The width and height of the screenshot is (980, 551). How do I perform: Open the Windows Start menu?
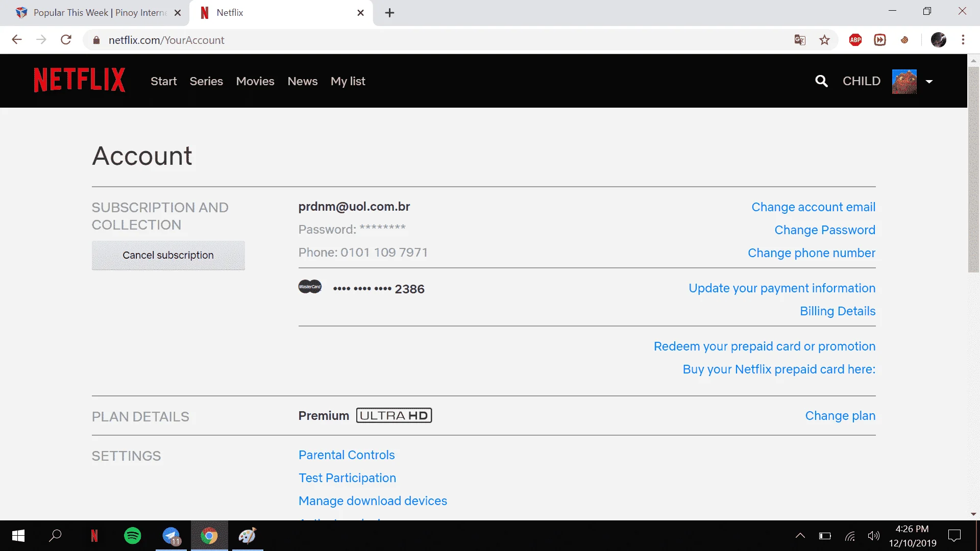18,536
